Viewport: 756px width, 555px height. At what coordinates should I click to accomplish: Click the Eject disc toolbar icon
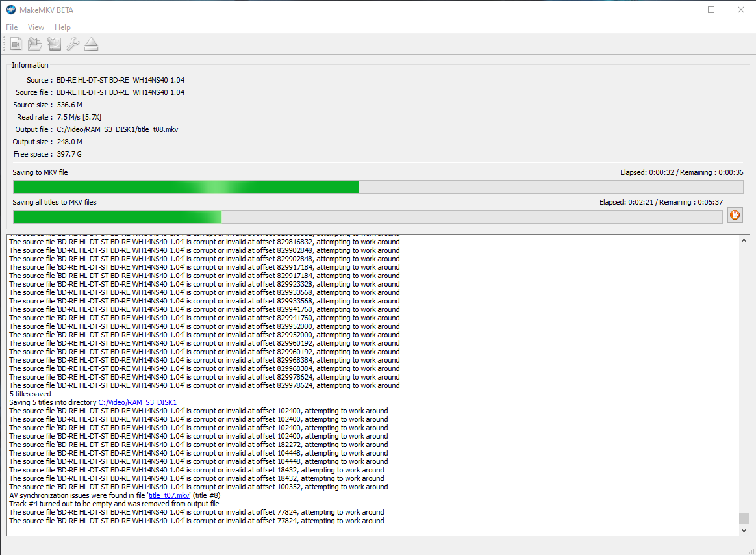tap(91, 44)
